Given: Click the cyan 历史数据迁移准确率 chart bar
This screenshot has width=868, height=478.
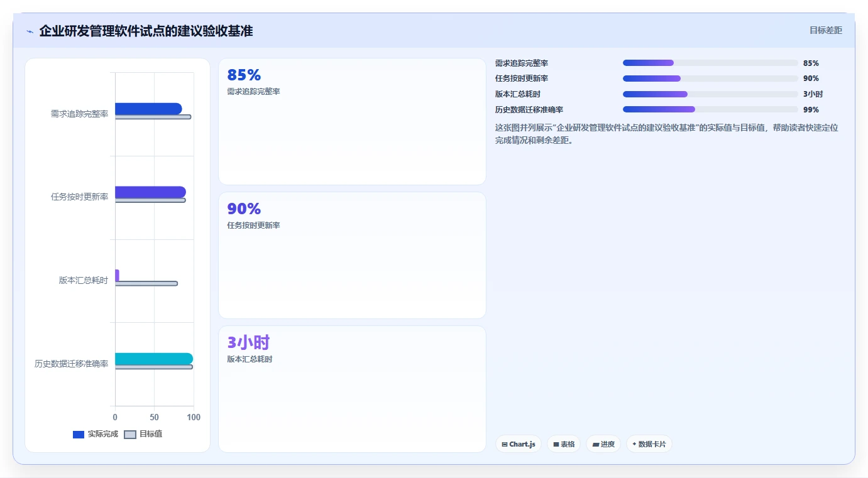Looking at the screenshot, I should (x=154, y=359).
